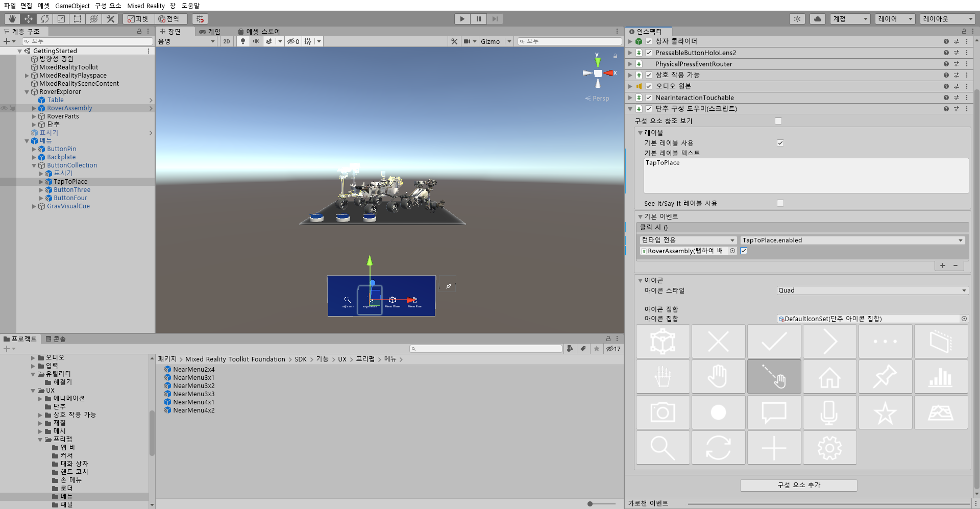Viewport: 980px width, 509px height.
Task: Open the TapToPlace.enabled function dropdown
Action: [852, 240]
